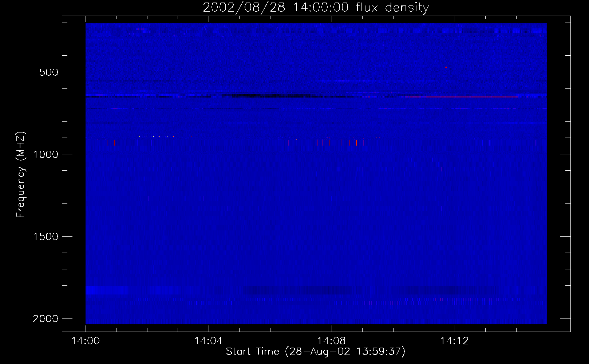Click the 14:04 time tick label
589x364 pixels.
(209, 341)
